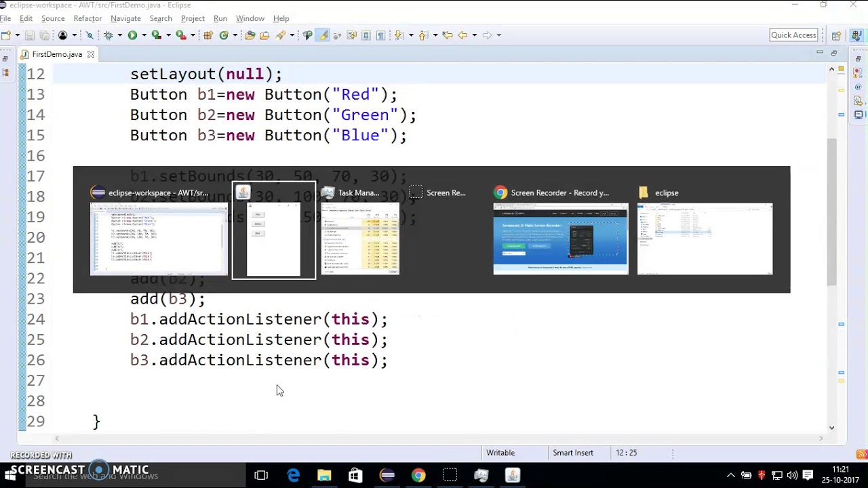Viewport: 868px width, 488px height.
Task: Open File Explorer from taskbar
Action: [x=324, y=476]
